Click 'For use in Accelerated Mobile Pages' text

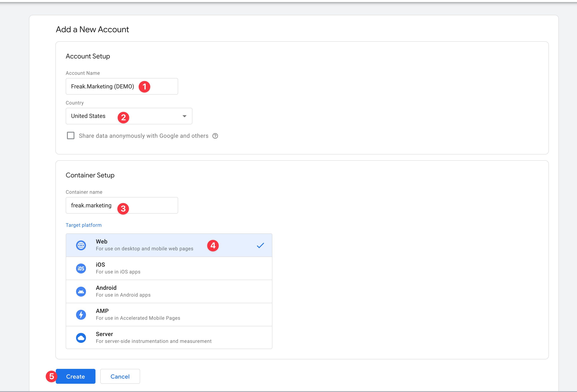point(138,318)
